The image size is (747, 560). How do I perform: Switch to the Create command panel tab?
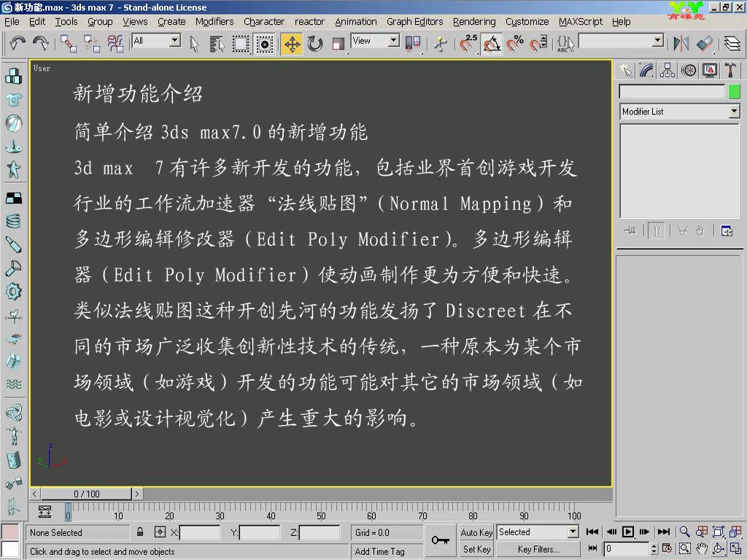point(626,71)
